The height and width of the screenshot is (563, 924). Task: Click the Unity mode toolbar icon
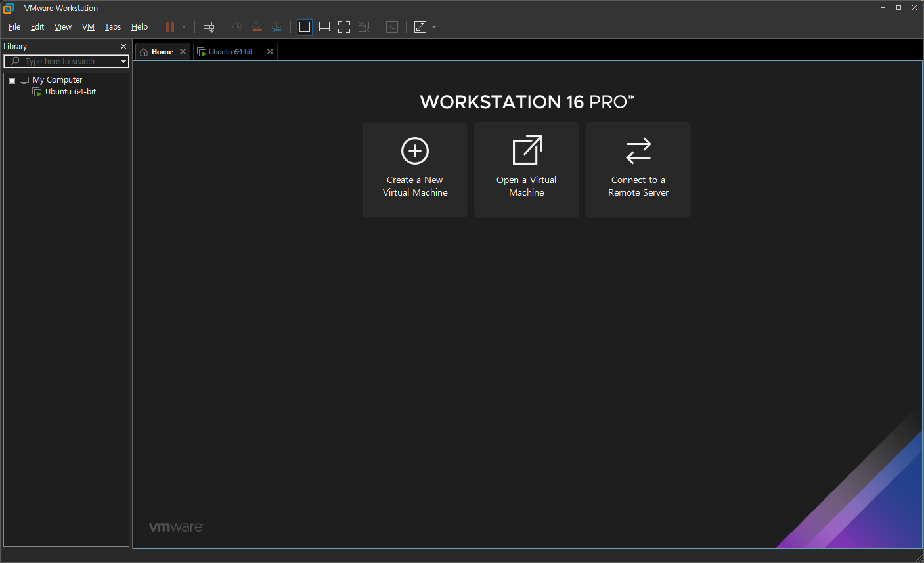pos(364,27)
